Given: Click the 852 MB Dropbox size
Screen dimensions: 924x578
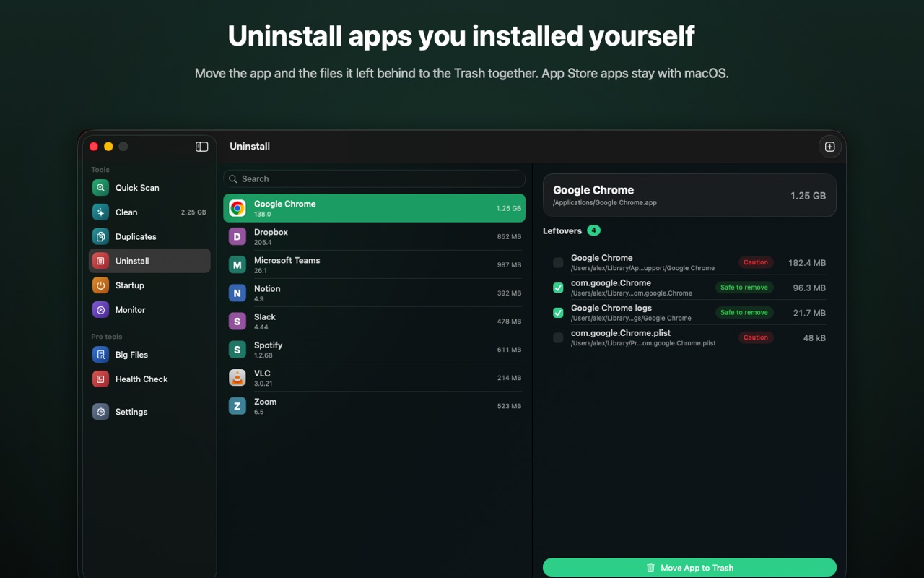Looking at the screenshot, I should (x=509, y=237).
